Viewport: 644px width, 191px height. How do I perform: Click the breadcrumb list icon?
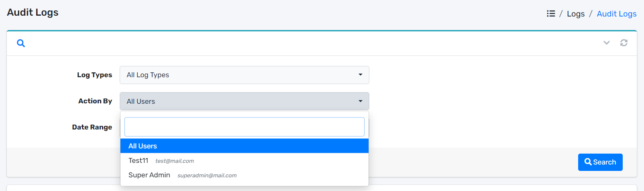click(551, 14)
